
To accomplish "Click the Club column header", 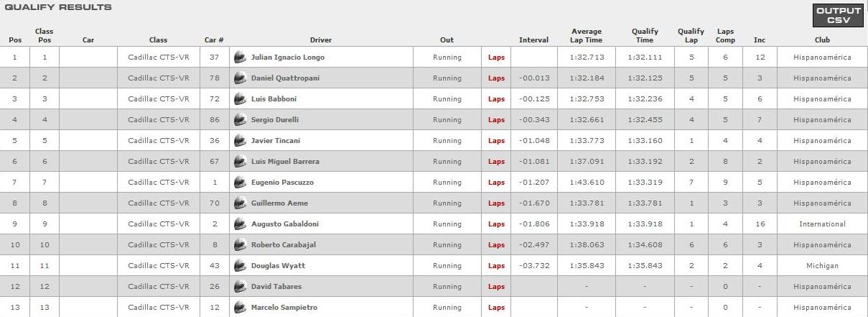I will point(822,40).
